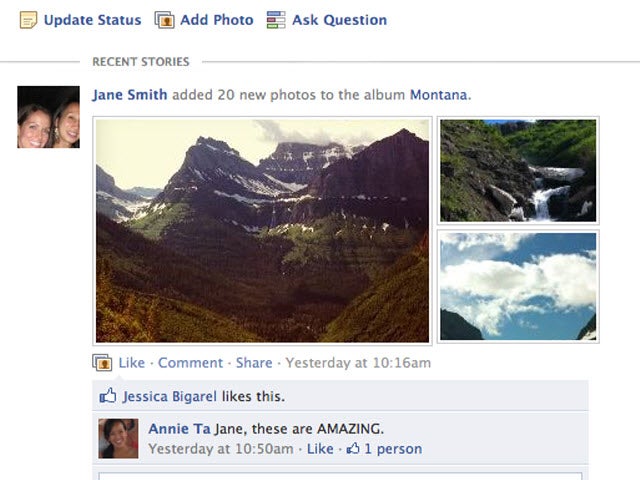Click the photo album icon beside Like
640x480 pixels.
click(x=102, y=363)
